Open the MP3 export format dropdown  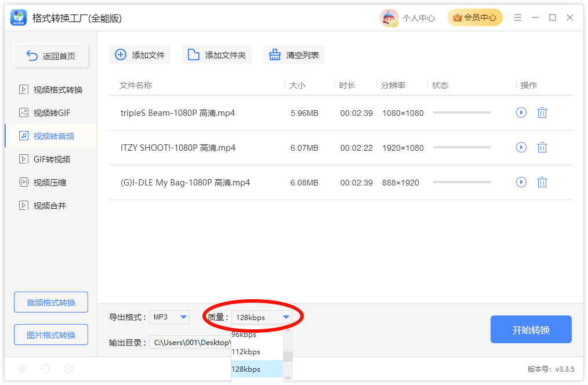click(x=169, y=317)
